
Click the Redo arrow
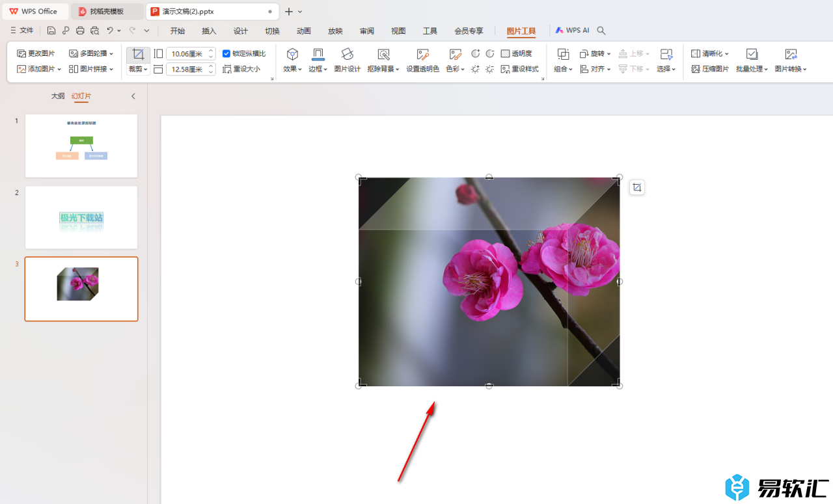tap(132, 31)
